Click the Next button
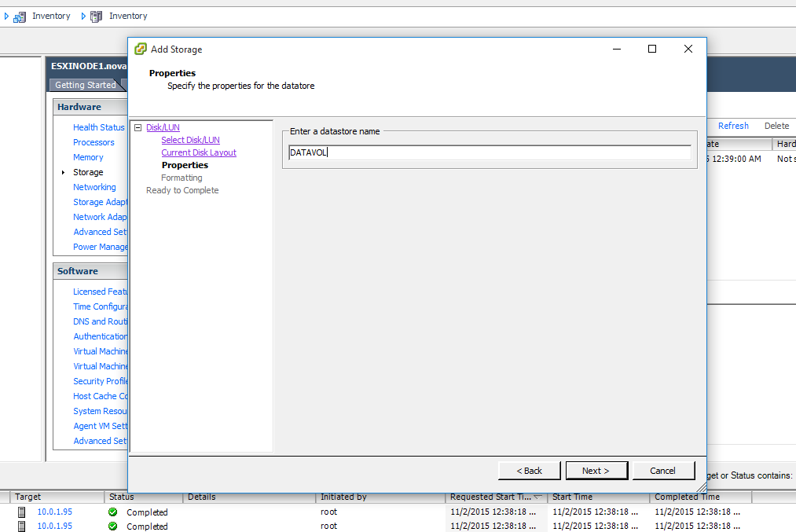 pos(596,471)
